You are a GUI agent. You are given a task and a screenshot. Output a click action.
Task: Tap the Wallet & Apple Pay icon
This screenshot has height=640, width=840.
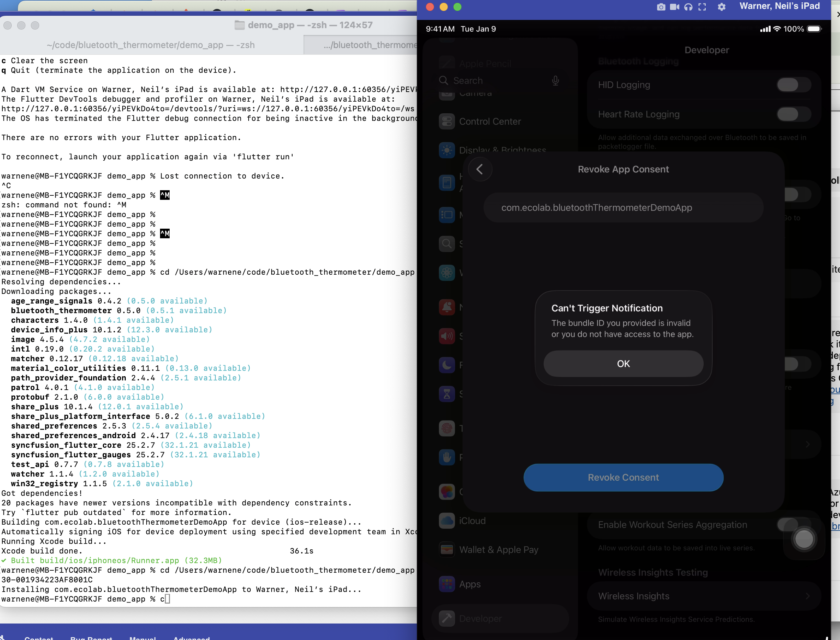tap(447, 550)
